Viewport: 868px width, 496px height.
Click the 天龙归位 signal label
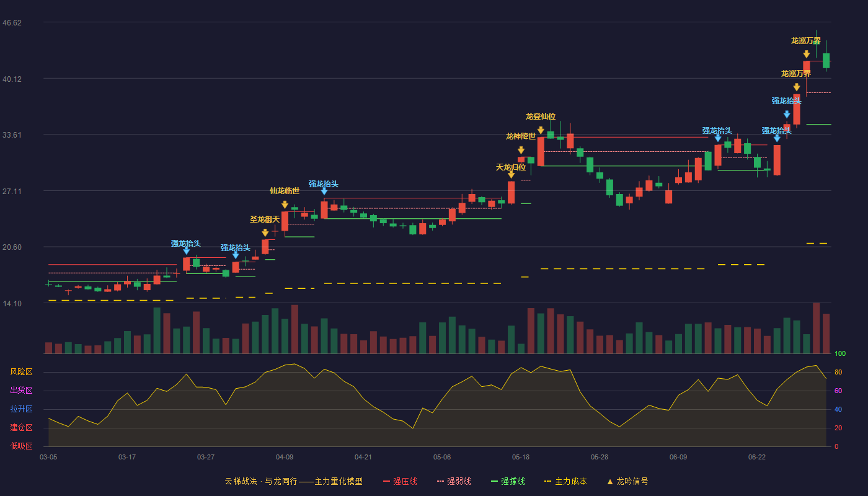511,167
